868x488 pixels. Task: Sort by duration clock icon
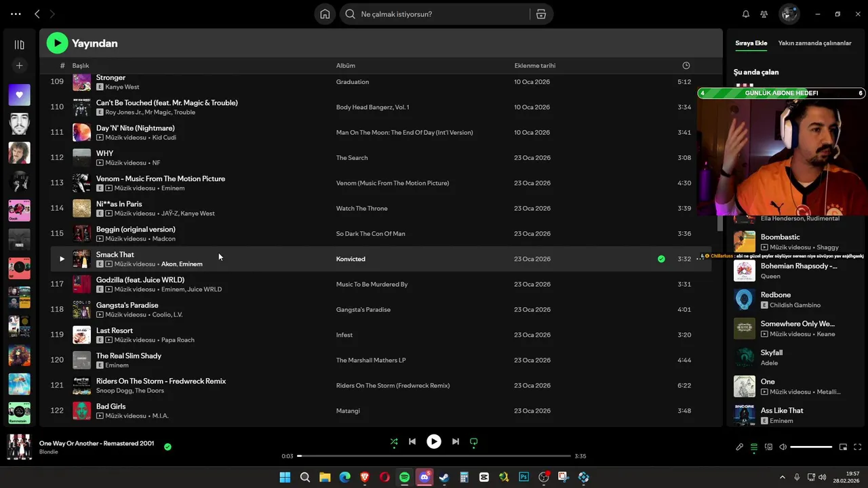coord(686,66)
